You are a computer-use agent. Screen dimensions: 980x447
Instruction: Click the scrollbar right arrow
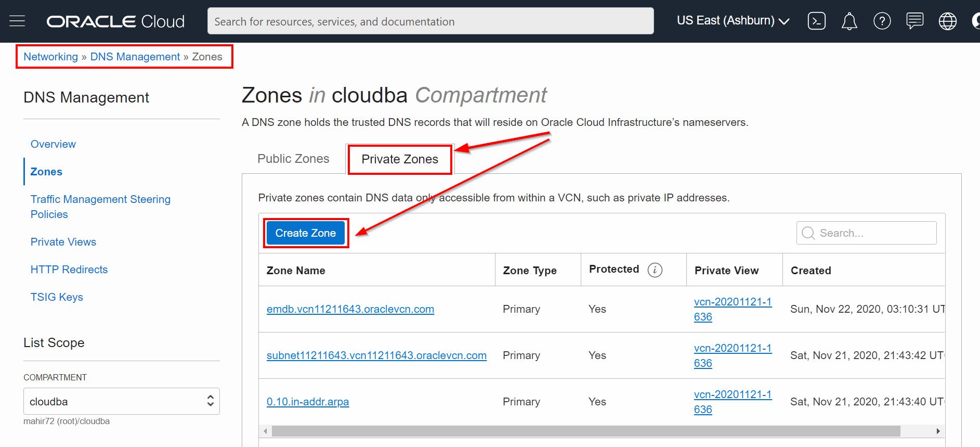[x=938, y=431]
